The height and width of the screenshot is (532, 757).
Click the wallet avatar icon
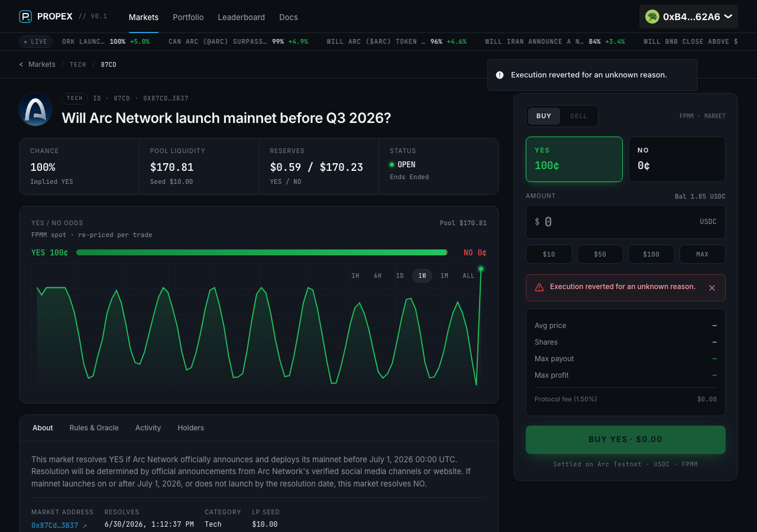coord(652,17)
